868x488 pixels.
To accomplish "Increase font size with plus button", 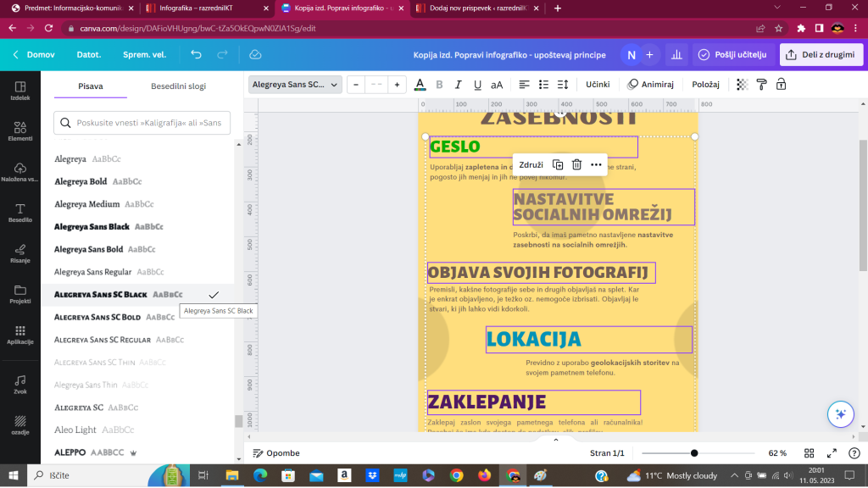I will pyautogui.click(x=397, y=85).
